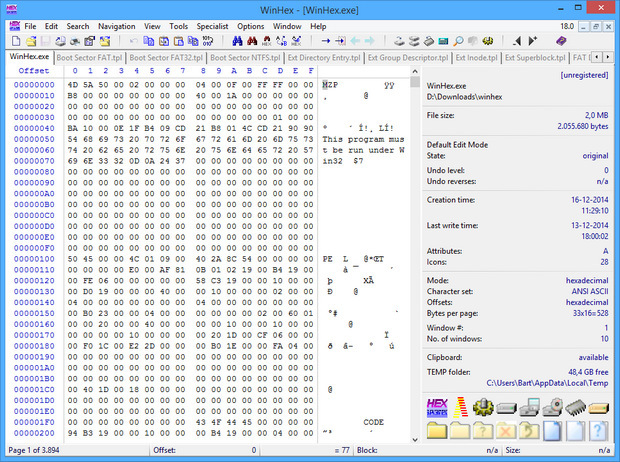
Task: Click the light blue Back arrow icon
Action: pyautogui.click(x=355, y=41)
